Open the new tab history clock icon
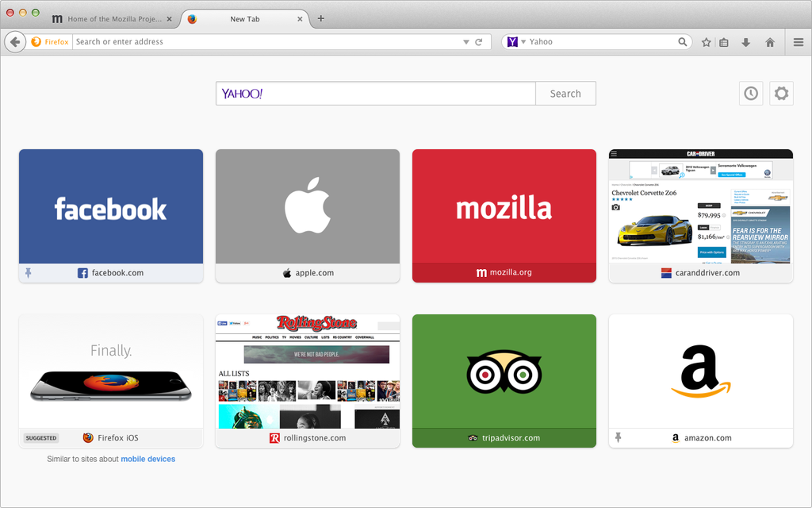 point(751,94)
